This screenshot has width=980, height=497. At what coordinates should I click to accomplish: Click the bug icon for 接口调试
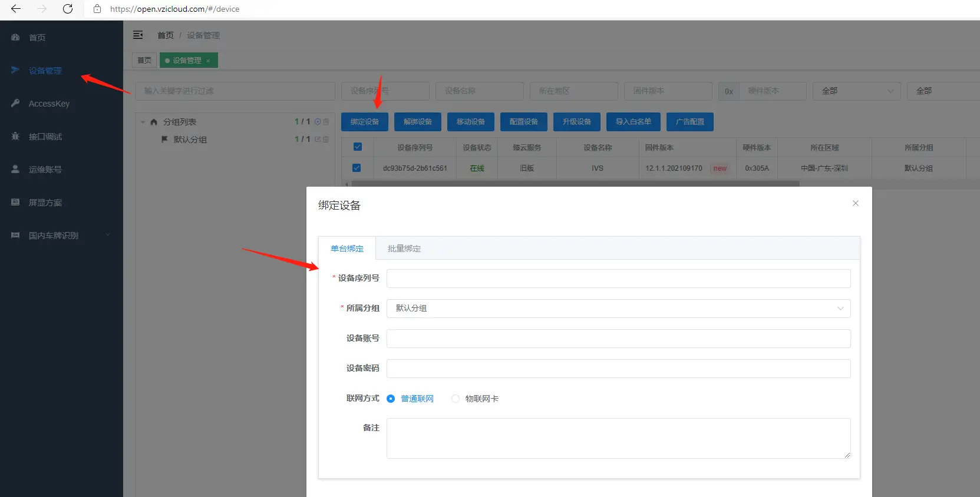tap(15, 136)
